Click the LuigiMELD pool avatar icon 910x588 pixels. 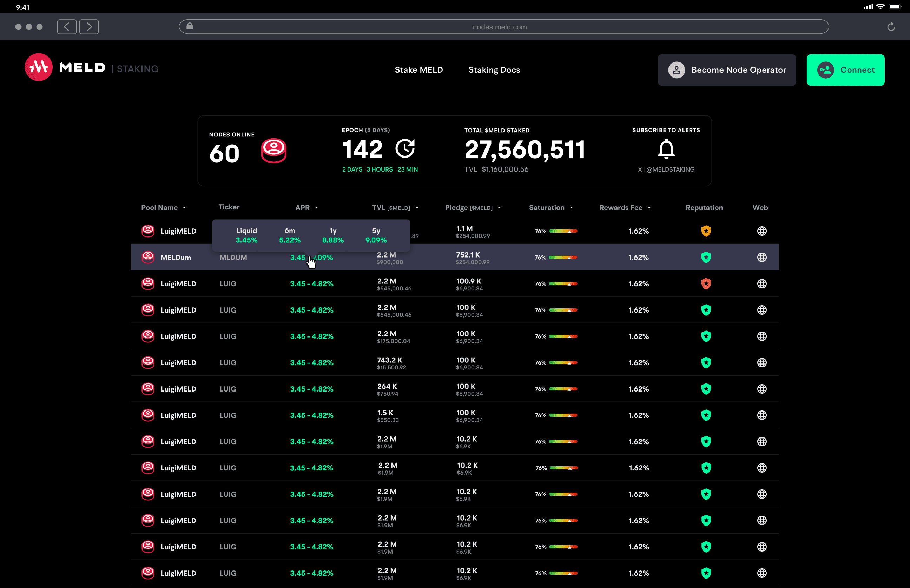147,230
